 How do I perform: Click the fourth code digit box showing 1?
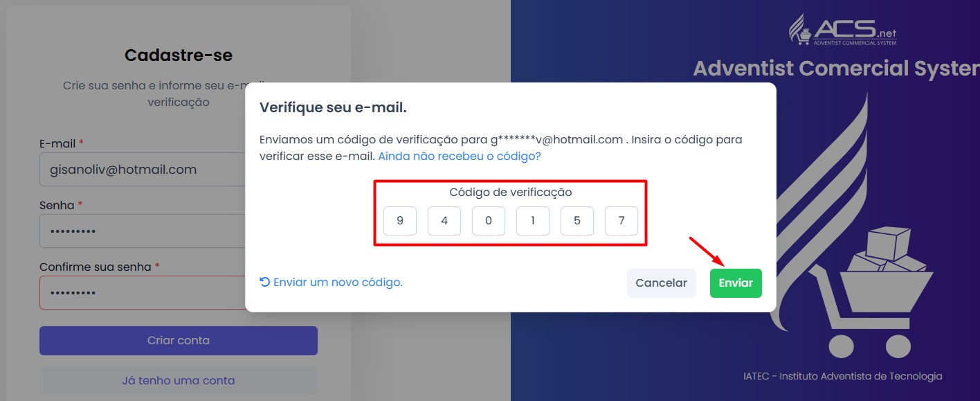coord(533,221)
